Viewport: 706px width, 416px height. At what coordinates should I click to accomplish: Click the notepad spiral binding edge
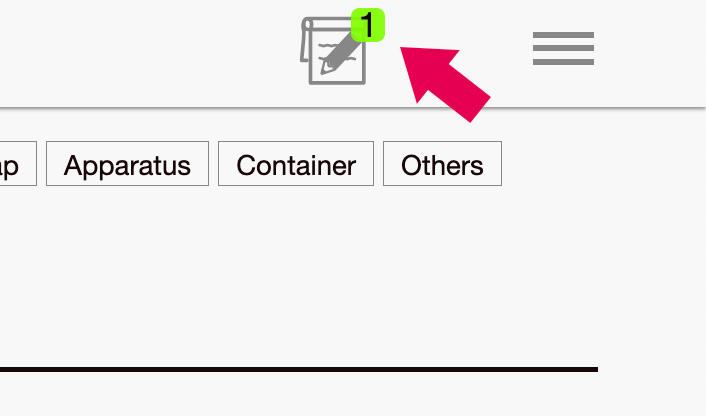[306, 39]
